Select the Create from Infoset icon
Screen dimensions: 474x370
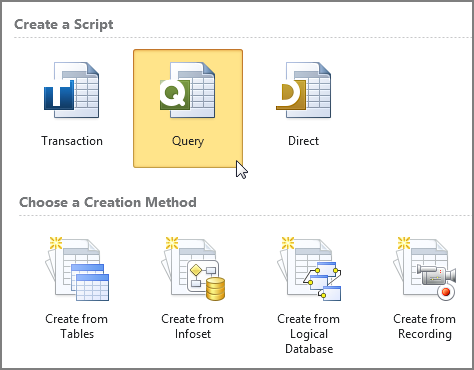coord(193,269)
